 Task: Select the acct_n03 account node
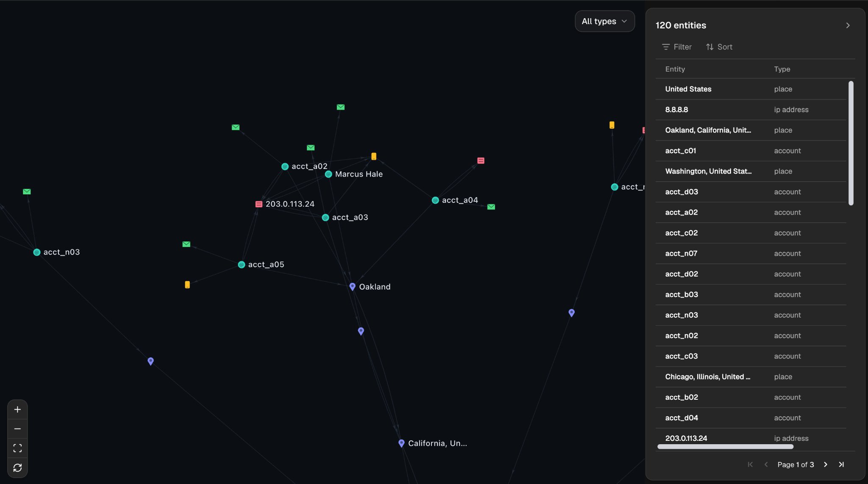click(x=37, y=252)
